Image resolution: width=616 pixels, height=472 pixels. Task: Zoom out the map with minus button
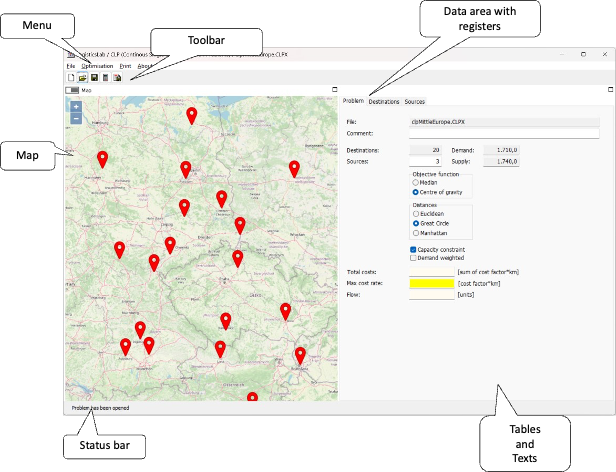[76, 118]
